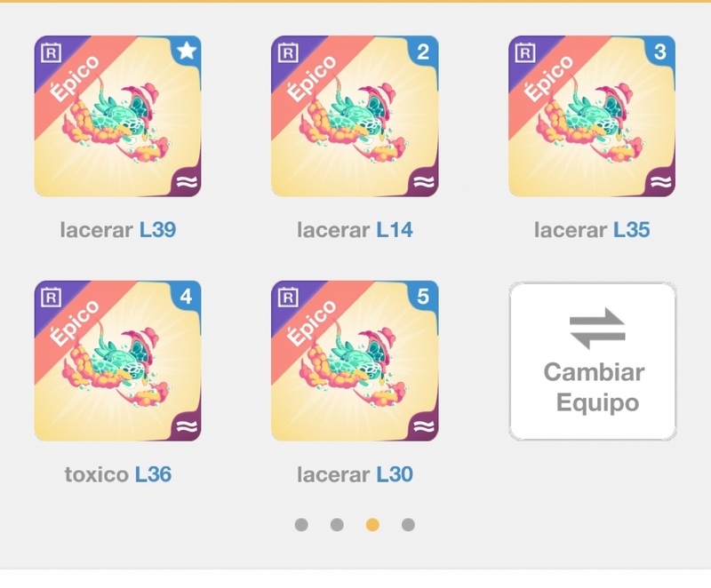Viewport: 711px width, 588px height.
Task: Click the swap arrows icon above Cambiar Equipo
Action: pyautogui.click(x=597, y=329)
